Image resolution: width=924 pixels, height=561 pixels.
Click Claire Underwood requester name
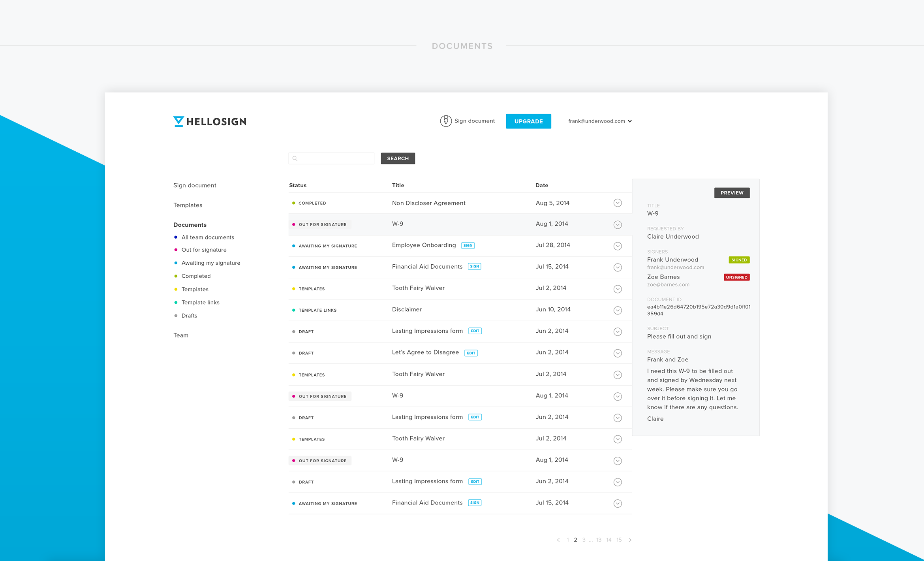673,237
